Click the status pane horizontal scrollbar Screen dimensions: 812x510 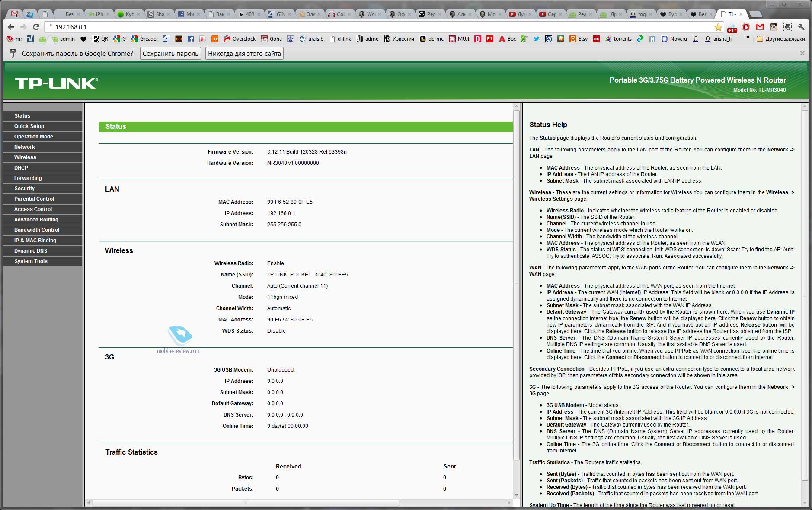pyautogui.click(x=246, y=503)
